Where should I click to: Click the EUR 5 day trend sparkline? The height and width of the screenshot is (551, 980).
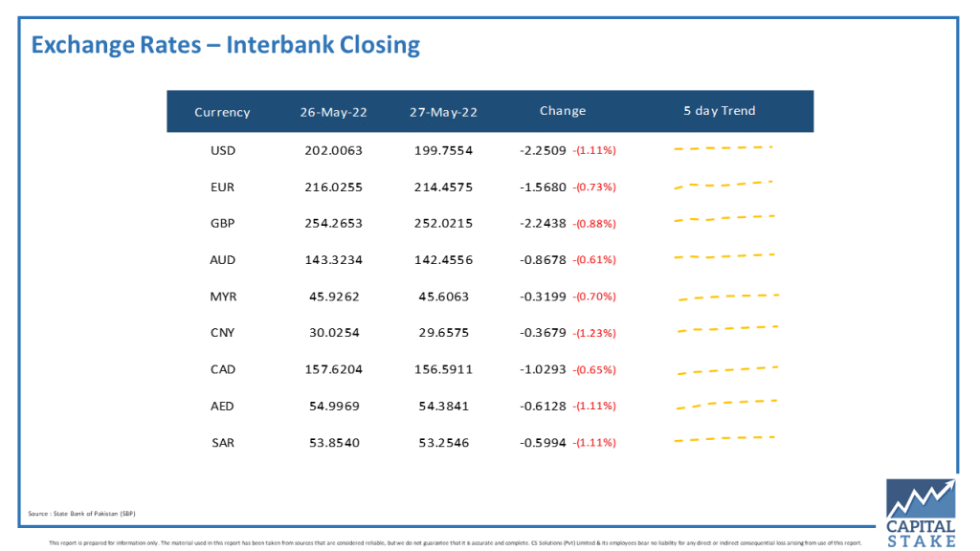(x=723, y=185)
